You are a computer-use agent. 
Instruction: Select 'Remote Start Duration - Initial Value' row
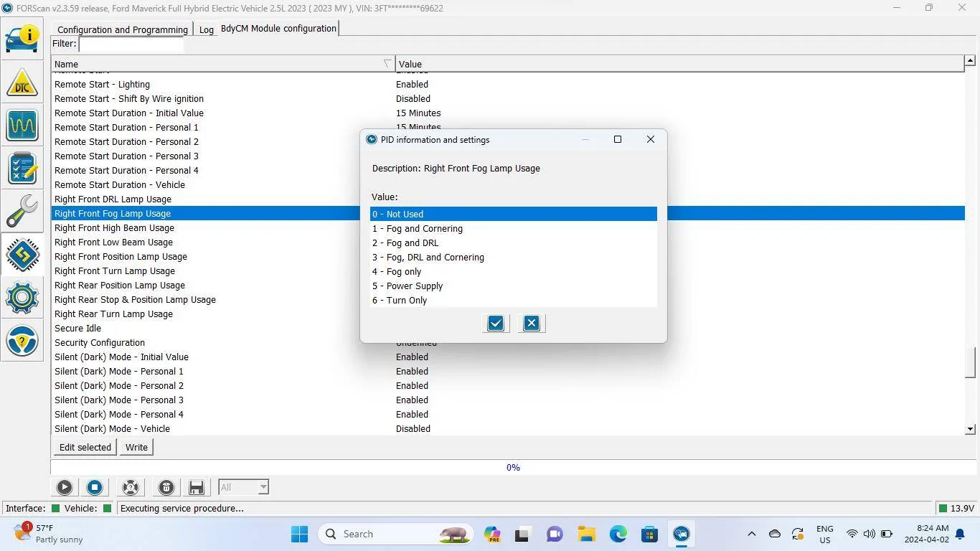(x=508, y=113)
